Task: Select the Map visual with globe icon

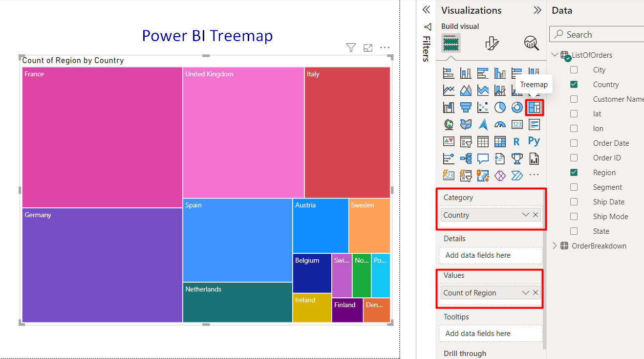Action: [x=448, y=124]
